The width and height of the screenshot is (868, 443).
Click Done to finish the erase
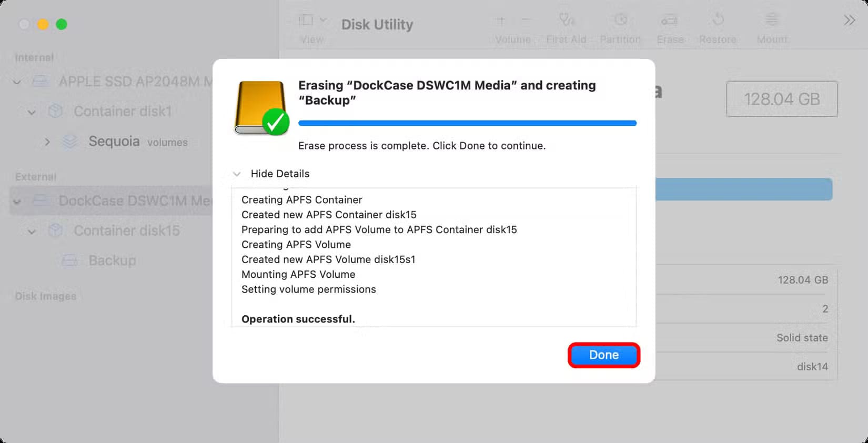pos(604,355)
